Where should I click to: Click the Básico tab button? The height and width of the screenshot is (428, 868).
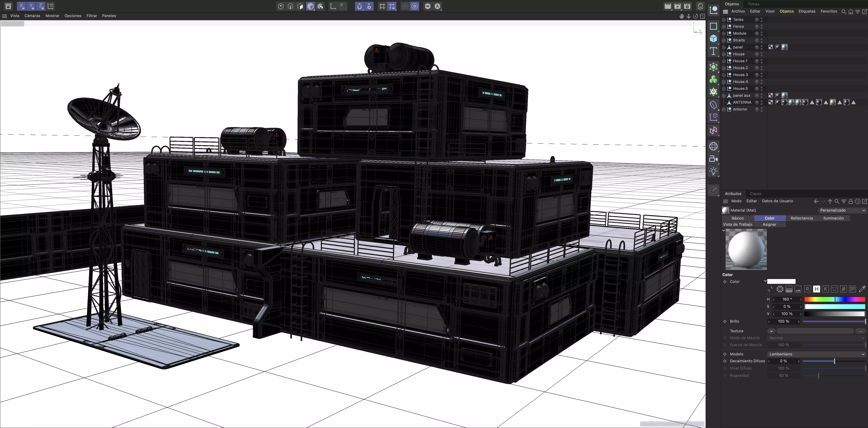(x=738, y=218)
